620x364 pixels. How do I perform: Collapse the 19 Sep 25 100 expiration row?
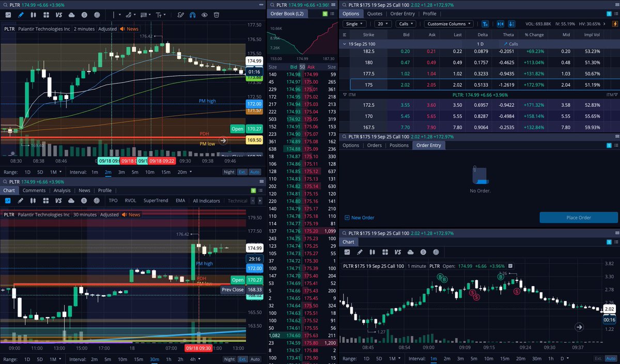(345, 44)
